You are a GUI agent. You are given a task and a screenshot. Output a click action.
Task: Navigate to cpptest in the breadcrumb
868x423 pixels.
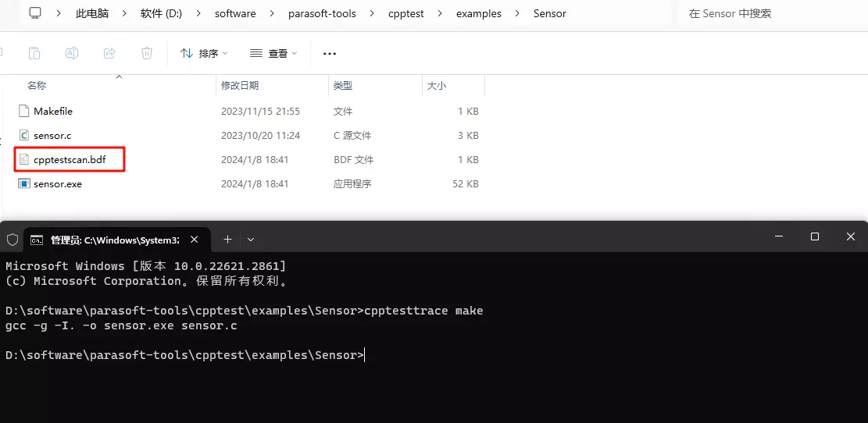click(x=406, y=13)
